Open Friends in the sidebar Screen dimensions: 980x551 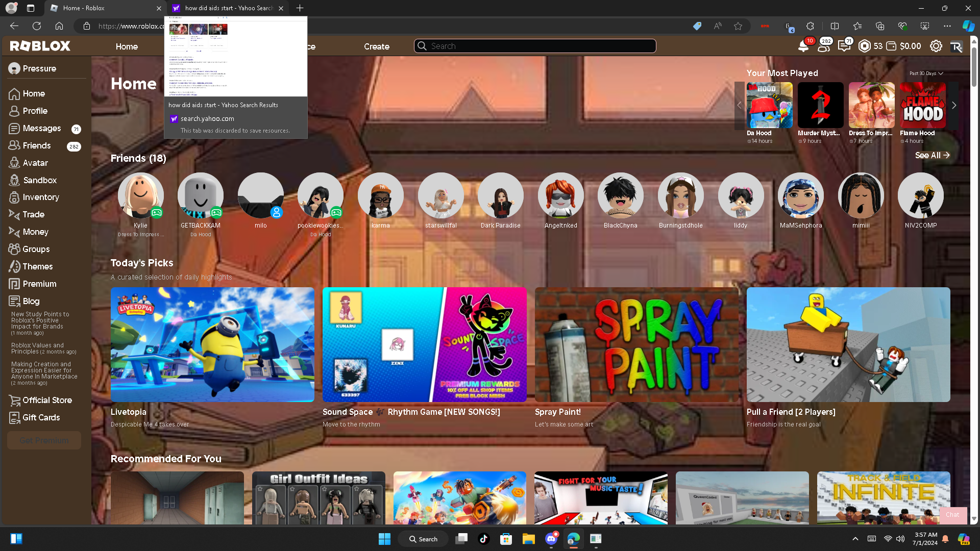[x=37, y=145]
